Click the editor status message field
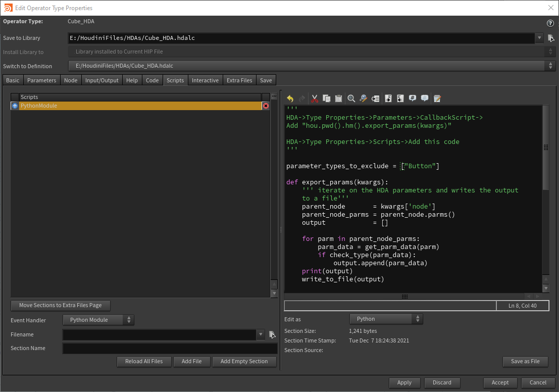This screenshot has width=559, height=392. click(390, 306)
